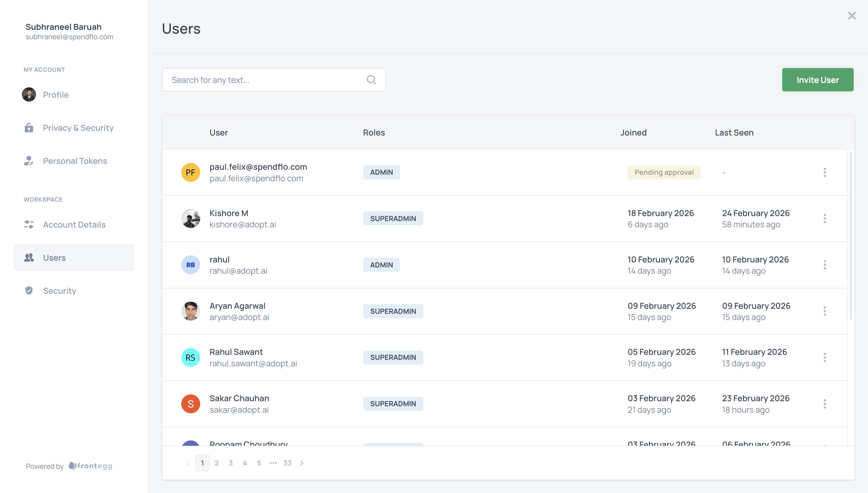The width and height of the screenshot is (868, 493).
Task: Click the Account Details settings icon
Action: coord(29,224)
